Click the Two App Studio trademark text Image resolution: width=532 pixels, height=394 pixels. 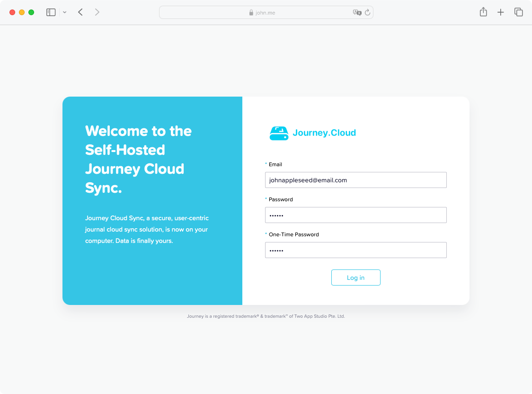point(266,316)
